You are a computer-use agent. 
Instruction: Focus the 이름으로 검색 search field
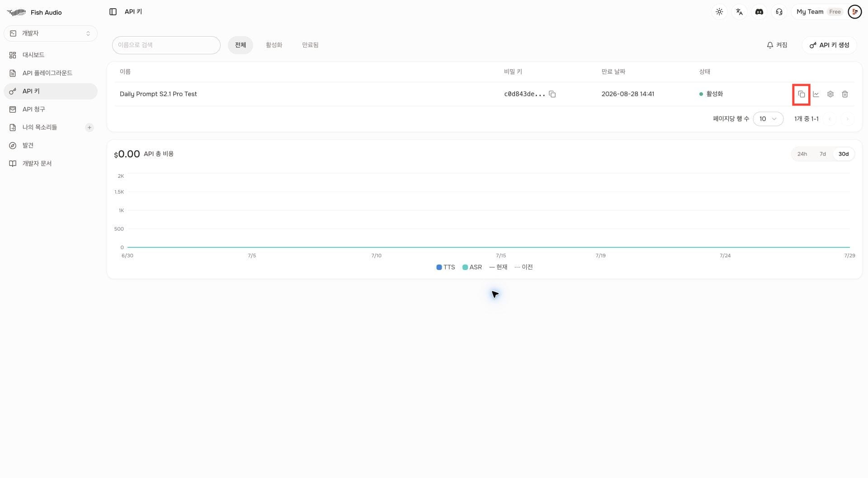[x=166, y=45]
